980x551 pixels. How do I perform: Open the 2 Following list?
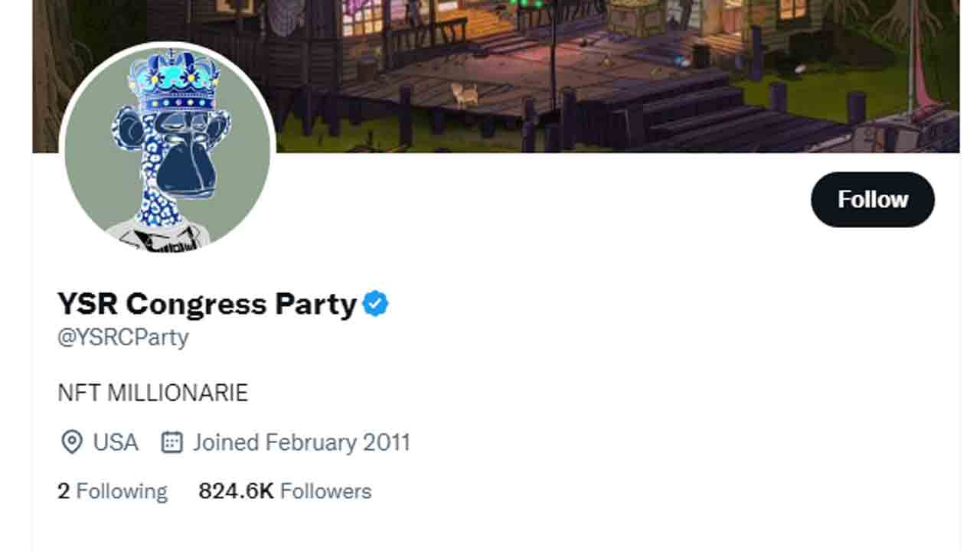pos(112,491)
